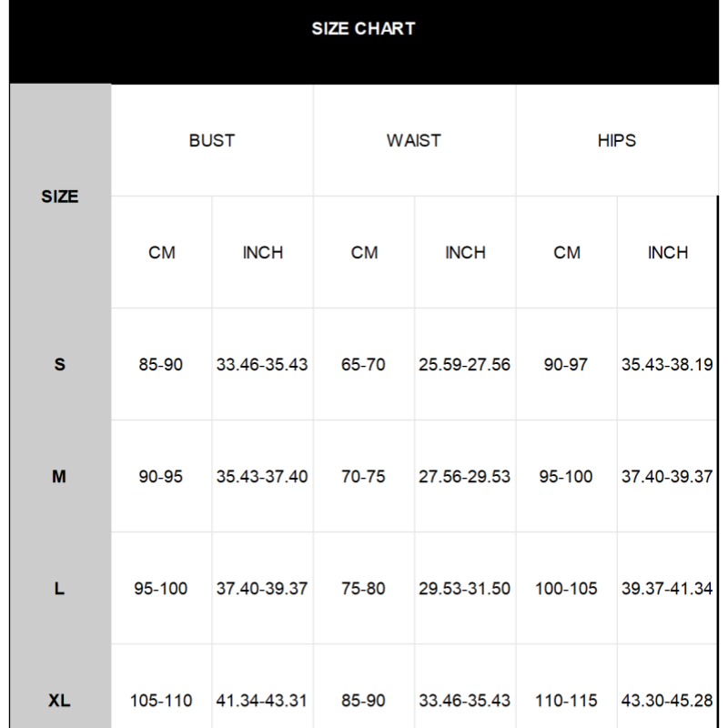Viewport: 728px width, 728px height.
Task: Click the S hips inch cell 35.43-38.19
Action: tap(667, 365)
